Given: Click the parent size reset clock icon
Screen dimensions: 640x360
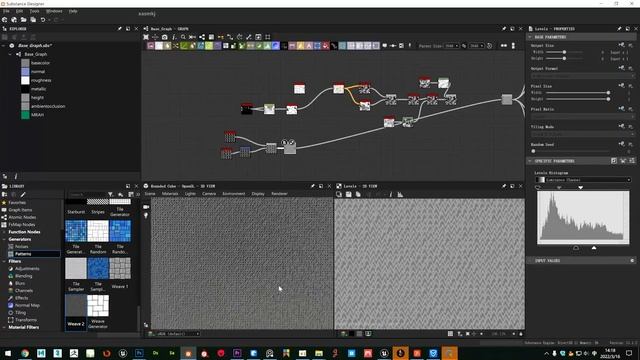Looking at the screenshot, I should pyautogui.click(x=489, y=46).
